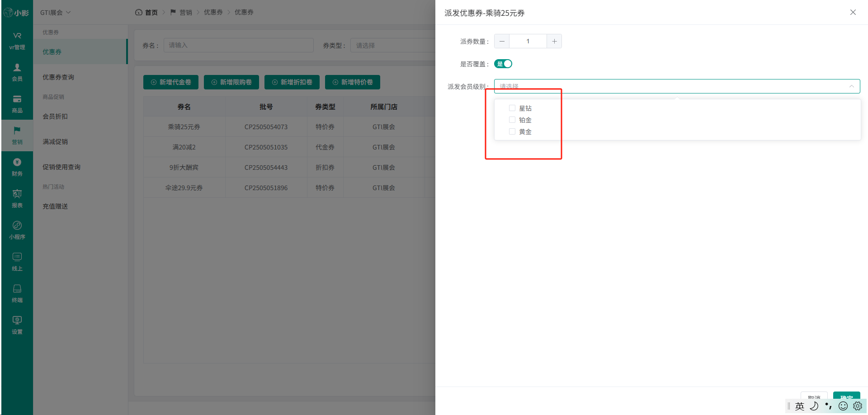
Task: Check the 星钻 member level checkbox
Action: [x=512, y=108]
